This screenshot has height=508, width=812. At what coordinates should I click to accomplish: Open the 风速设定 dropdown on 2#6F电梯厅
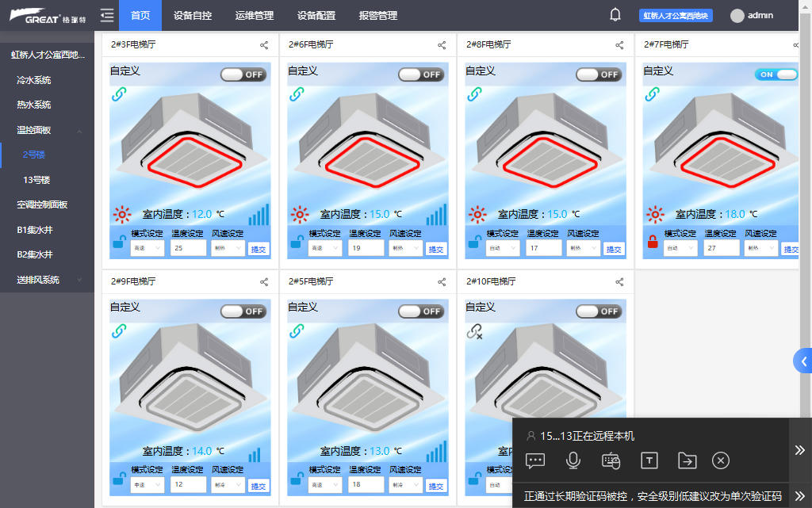[x=406, y=248]
